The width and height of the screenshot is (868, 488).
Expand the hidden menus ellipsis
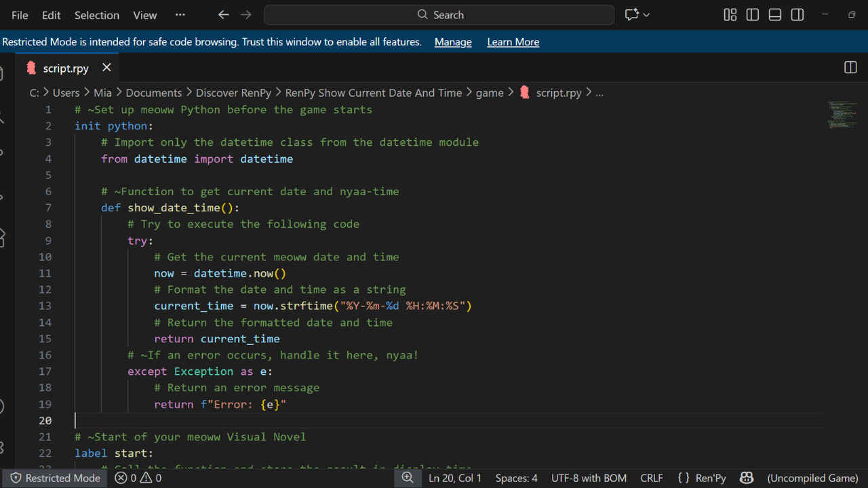(180, 15)
